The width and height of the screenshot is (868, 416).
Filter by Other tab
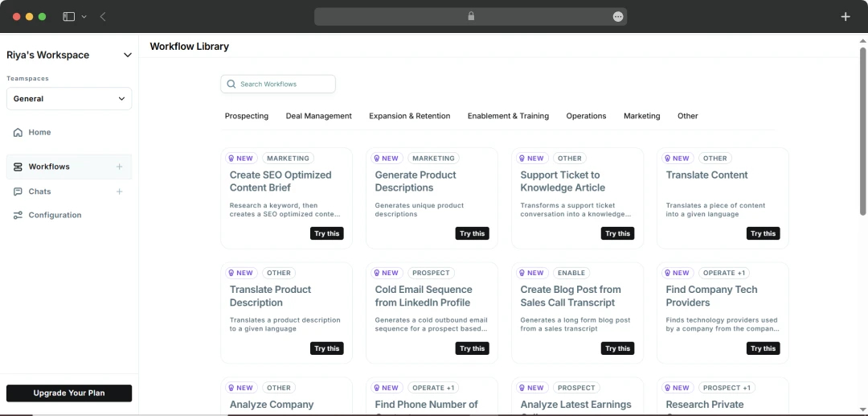pyautogui.click(x=687, y=116)
